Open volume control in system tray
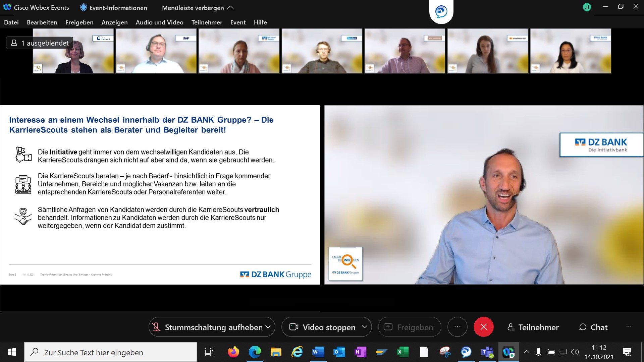This screenshot has width=644, height=362. [575, 352]
